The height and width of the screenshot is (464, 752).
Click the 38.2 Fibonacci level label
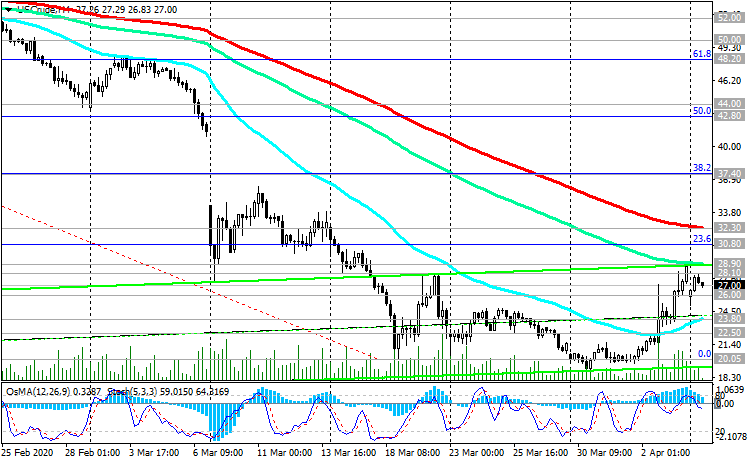coord(701,167)
